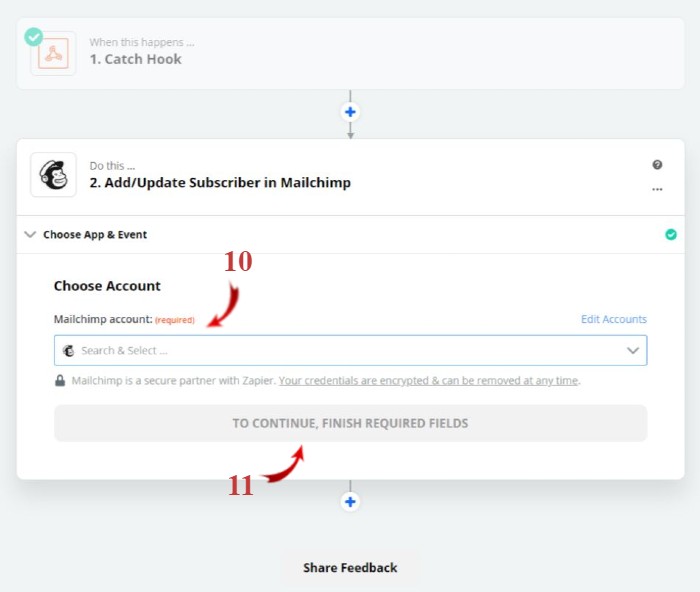Collapse the Choose App & Event chevron
This screenshot has height=592, width=700.
click(x=30, y=234)
